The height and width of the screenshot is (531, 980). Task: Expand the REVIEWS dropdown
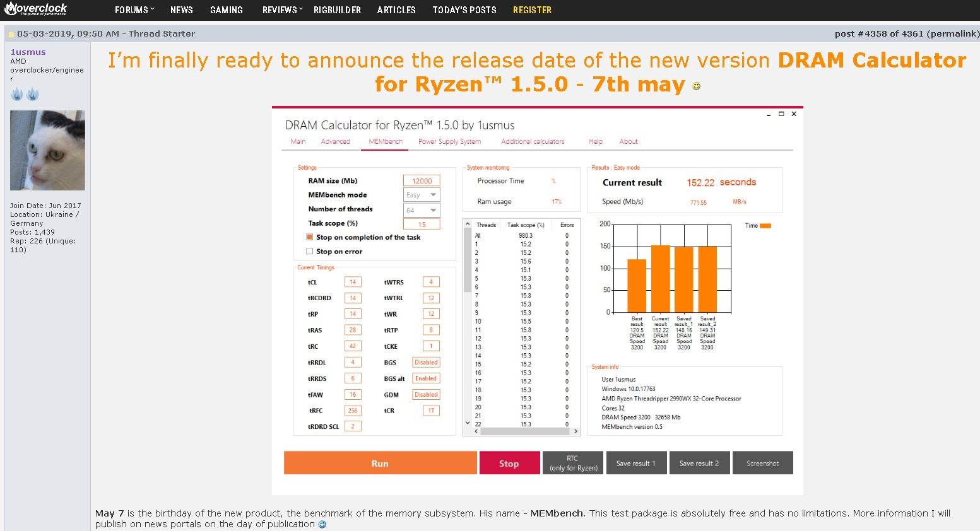click(x=282, y=10)
